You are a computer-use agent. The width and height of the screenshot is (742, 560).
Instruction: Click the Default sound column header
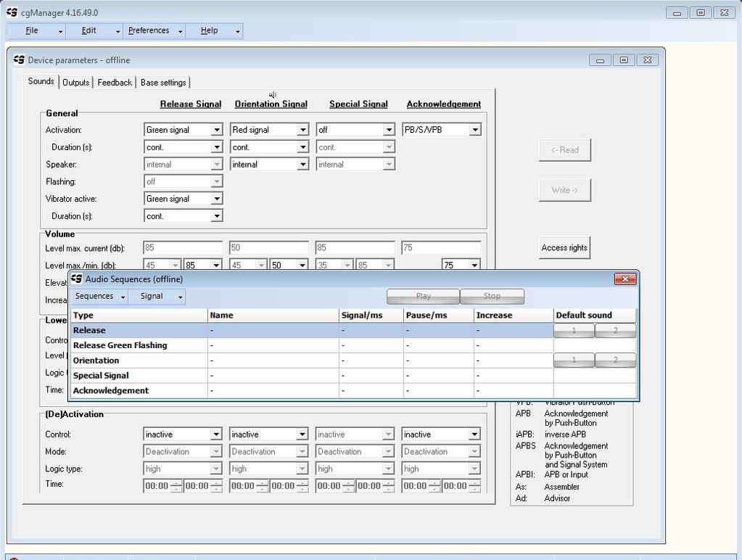[595, 316]
